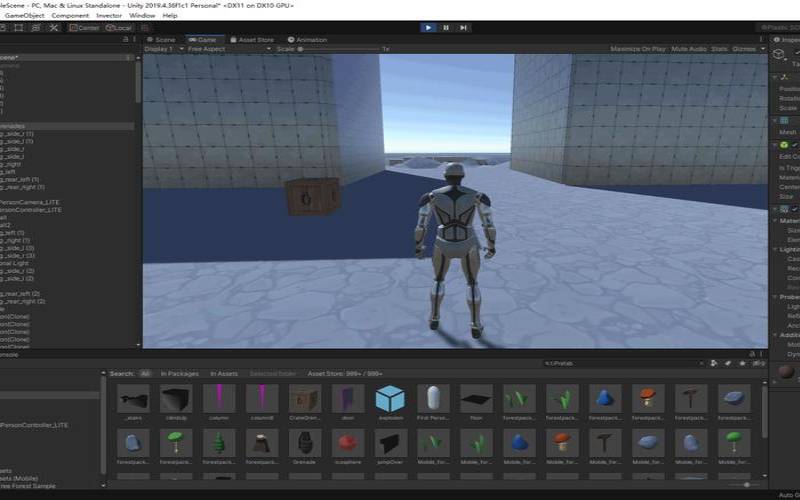Adjust the Game view Scale slider
Viewport: 800px width, 500px height.
coord(338,49)
